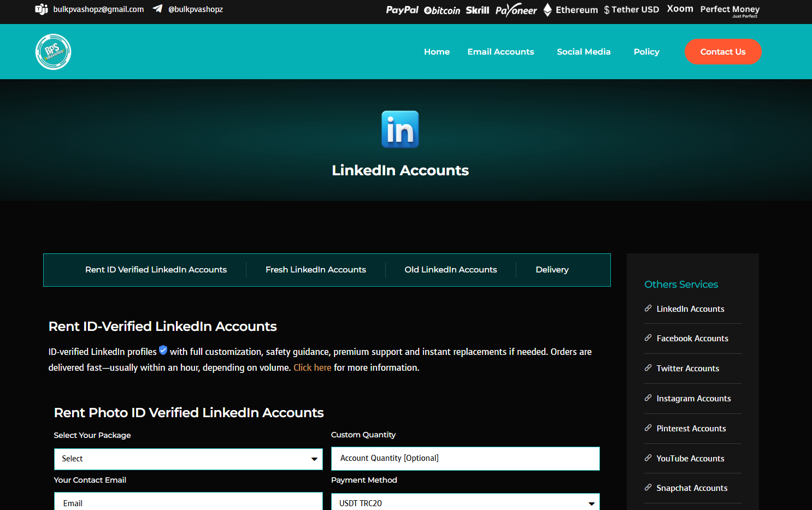This screenshot has height=510, width=812.
Task: Open Twitter Accounts in Others Services
Action: pyautogui.click(x=688, y=369)
